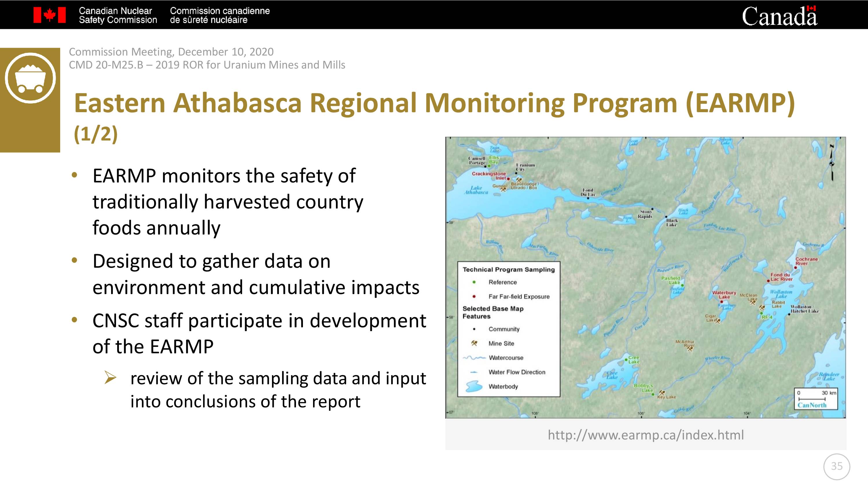Click the 'Eastern Athabasca Regional Monitoring Program' title

[434, 103]
